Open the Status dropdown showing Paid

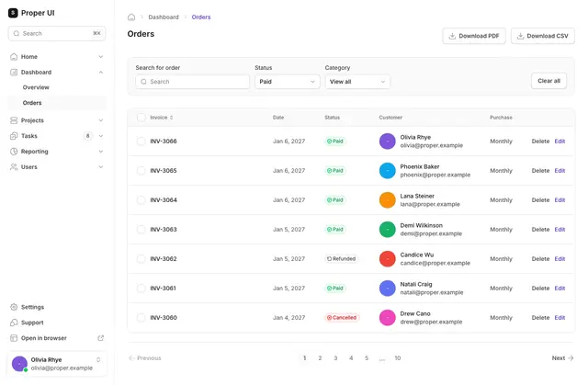pos(288,82)
